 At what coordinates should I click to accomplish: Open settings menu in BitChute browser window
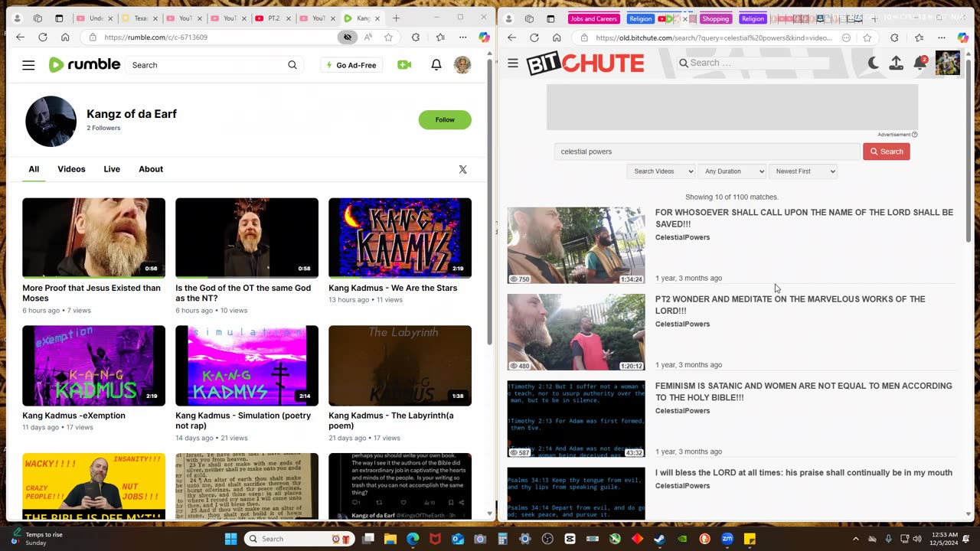[x=941, y=37]
